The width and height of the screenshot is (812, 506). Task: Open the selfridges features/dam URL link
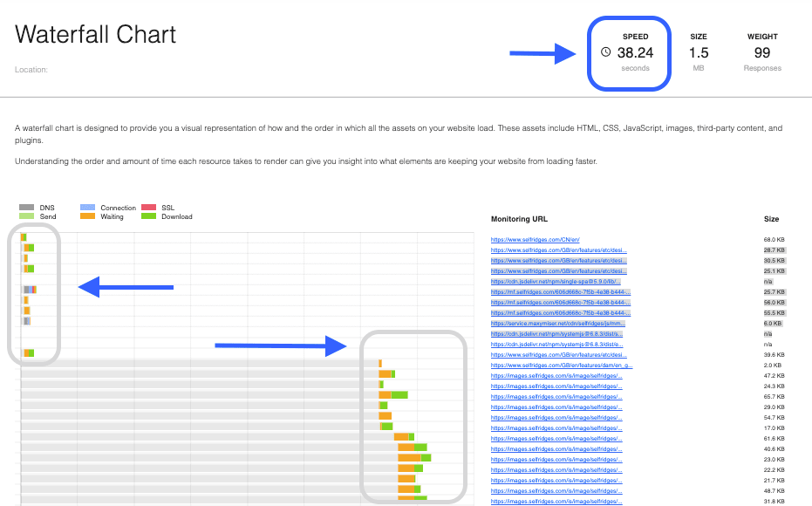click(558, 365)
